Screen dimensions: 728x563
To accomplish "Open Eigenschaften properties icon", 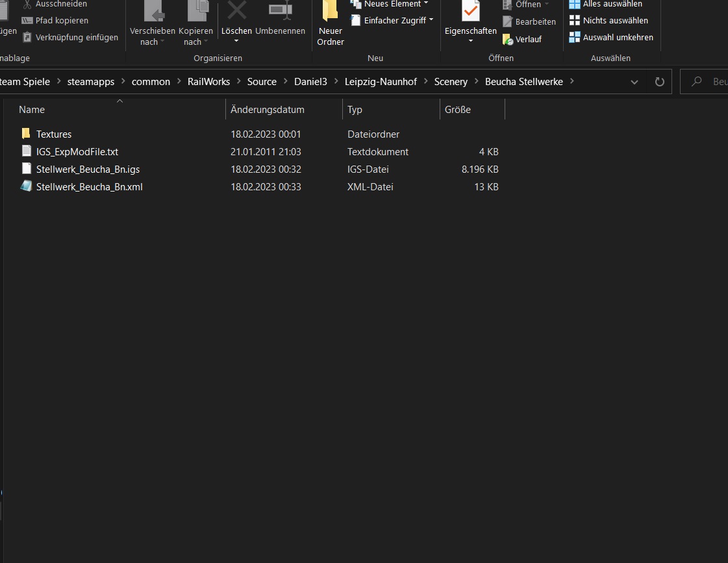I will pyautogui.click(x=470, y=12).
